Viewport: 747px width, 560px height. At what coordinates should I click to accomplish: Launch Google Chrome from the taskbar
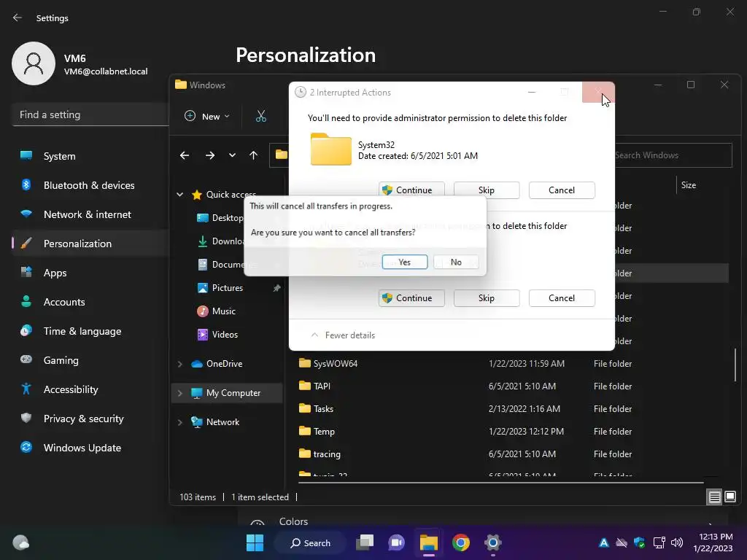click(461, 542)
